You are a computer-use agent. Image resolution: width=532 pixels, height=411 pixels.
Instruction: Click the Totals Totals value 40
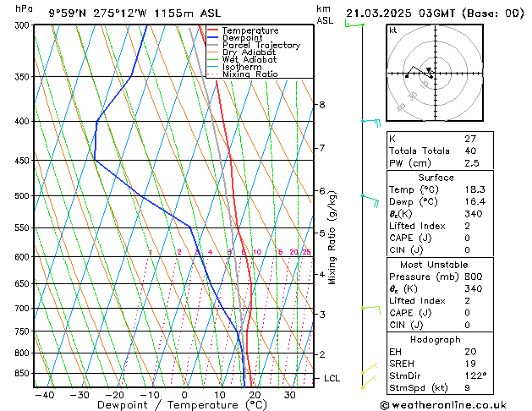tap(470, 151)
